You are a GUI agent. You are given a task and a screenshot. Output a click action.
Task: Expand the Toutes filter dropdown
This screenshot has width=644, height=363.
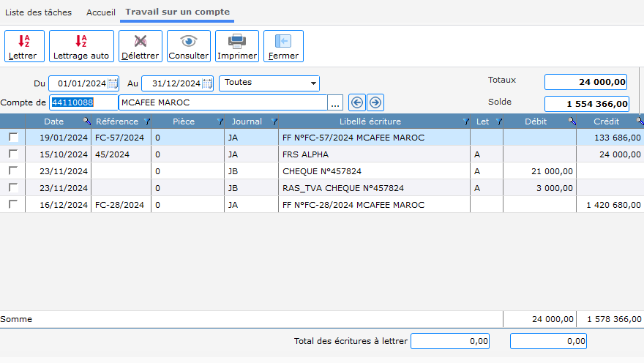[x=313, y=83]
